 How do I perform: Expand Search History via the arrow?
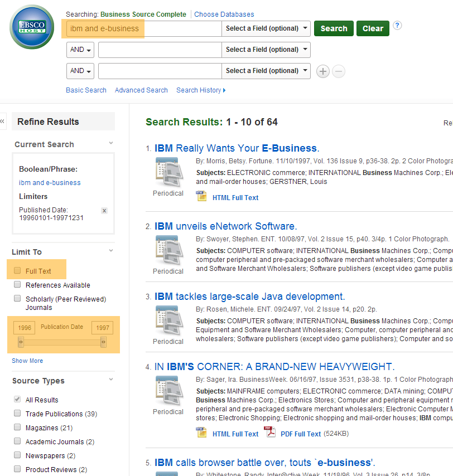(224, 90)
